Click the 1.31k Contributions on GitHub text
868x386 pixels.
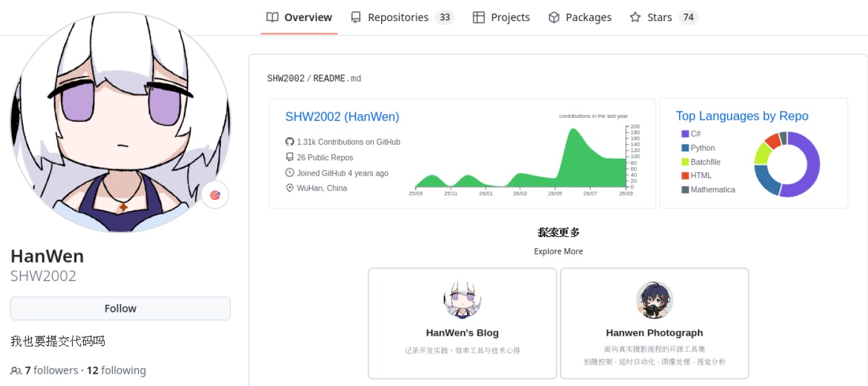click(348, 142)
